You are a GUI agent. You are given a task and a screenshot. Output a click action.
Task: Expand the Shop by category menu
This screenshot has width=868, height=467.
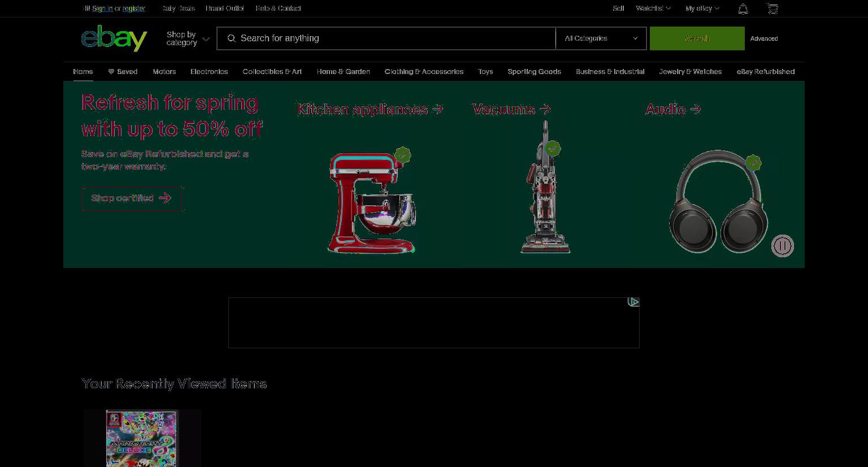coord(188,38)
